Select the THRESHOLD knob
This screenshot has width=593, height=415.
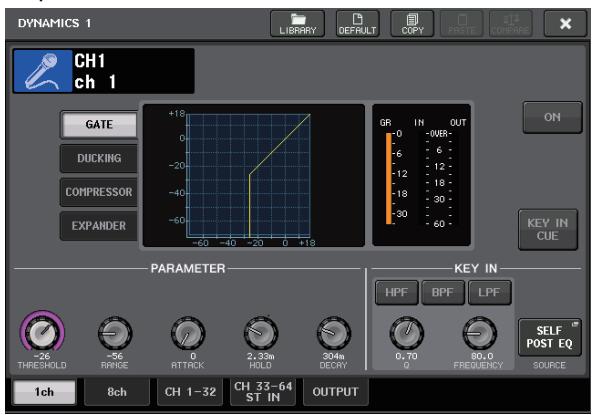coord(42,332)
